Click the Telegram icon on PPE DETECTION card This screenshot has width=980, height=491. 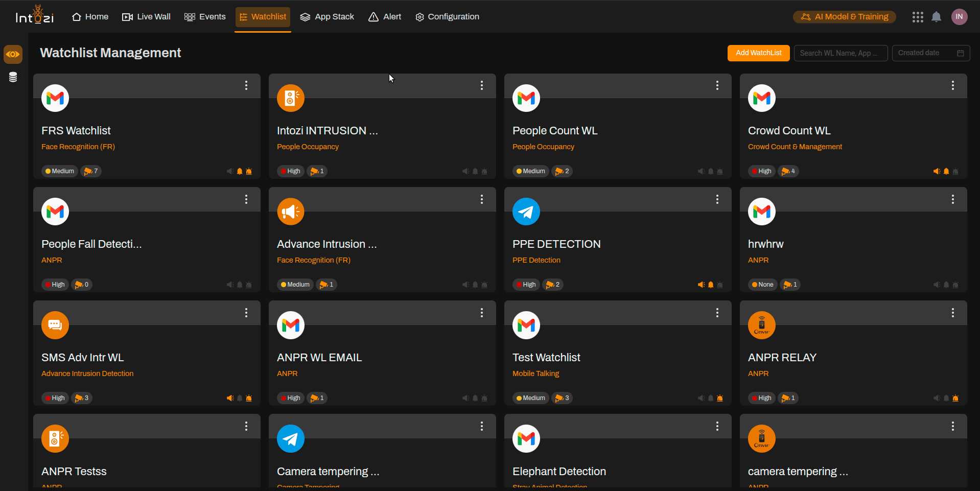(526, 212)
